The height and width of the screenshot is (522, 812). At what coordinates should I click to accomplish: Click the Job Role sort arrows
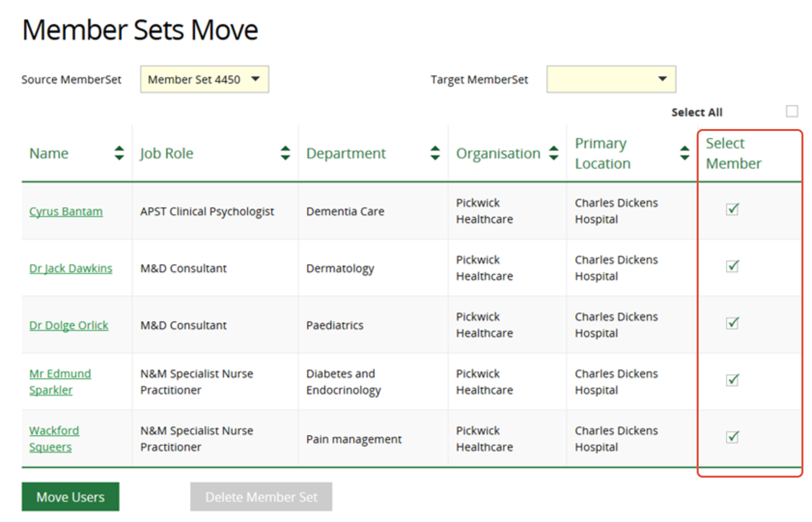click(285, 153)
